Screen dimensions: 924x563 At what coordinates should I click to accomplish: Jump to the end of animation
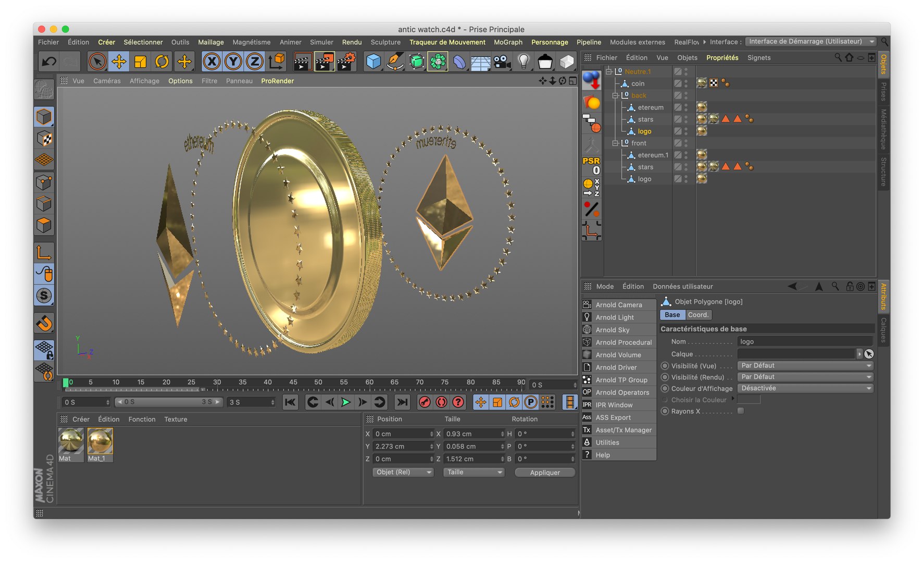pos(402,402)
